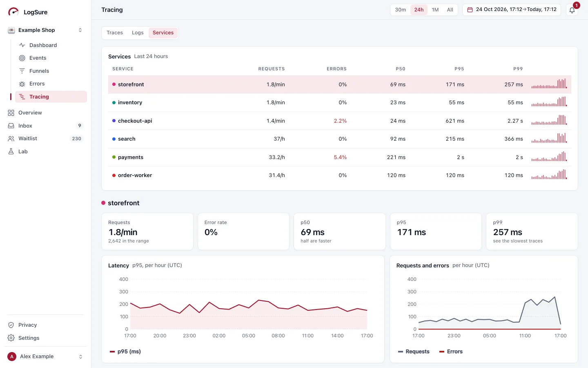Click the calendar icon in date range
This screenshot has width=588, height=368.
click(470, 10)
